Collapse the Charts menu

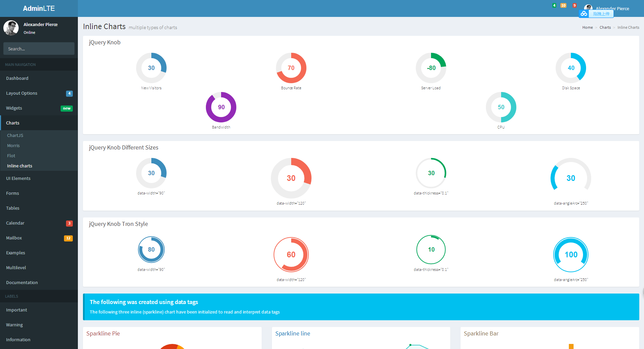pyautogui.click(x=39, y=123)
